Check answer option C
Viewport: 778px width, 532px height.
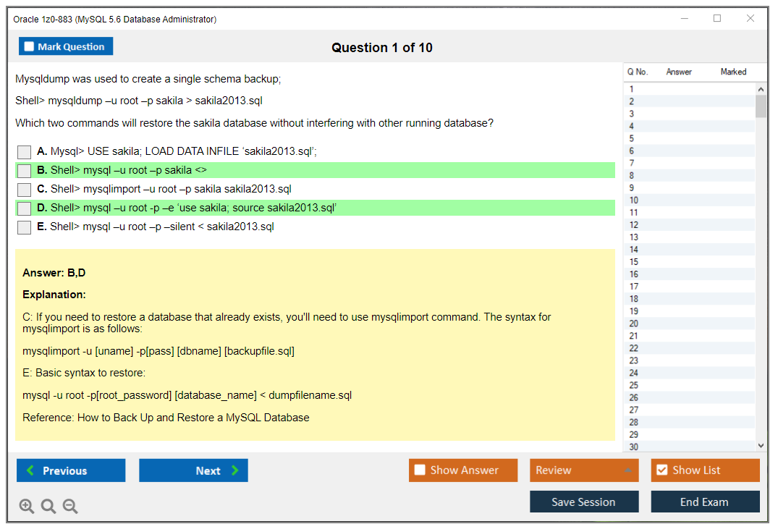tap(24, 189)
